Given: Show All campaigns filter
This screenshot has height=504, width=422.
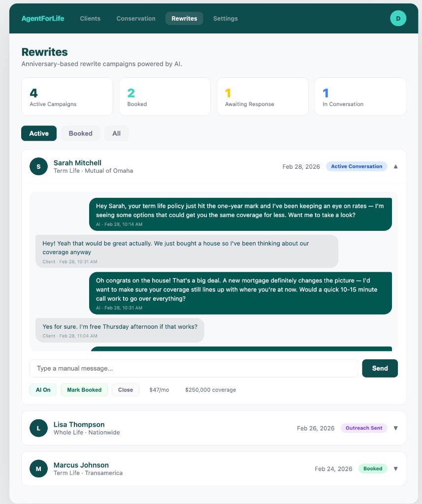Looking at the screenshot, I should point(116,133).
